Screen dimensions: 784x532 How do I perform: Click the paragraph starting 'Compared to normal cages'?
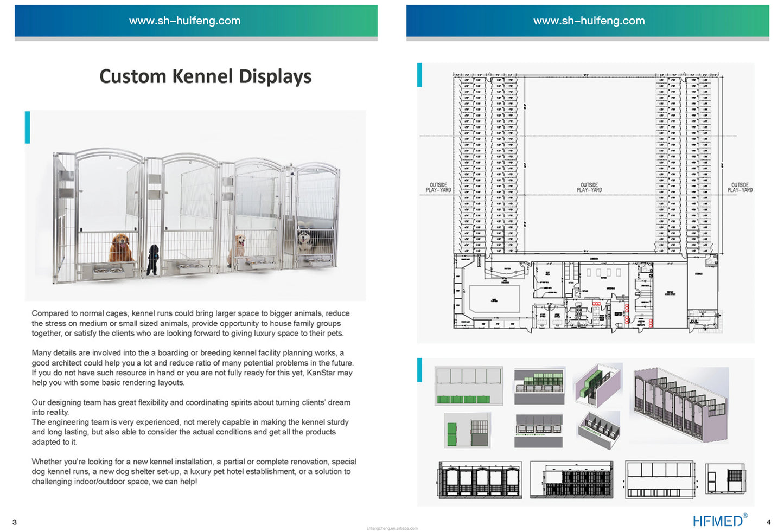click(191, 323)
